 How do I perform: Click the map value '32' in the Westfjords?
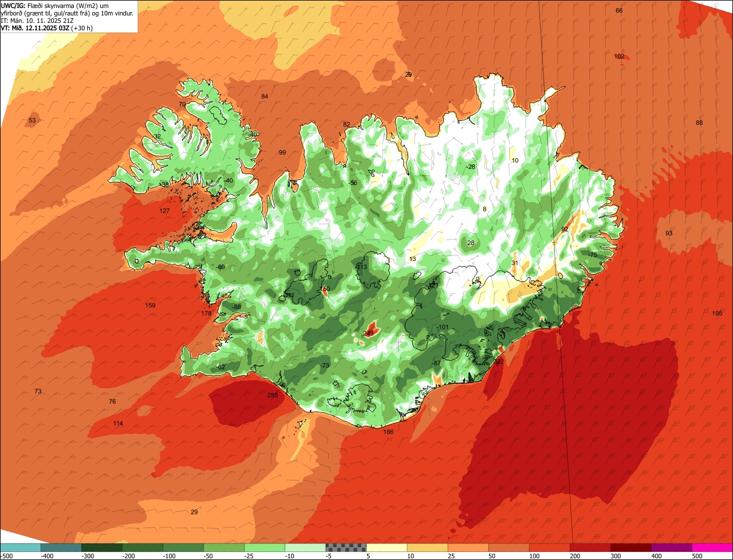click(x=157, y=136)
